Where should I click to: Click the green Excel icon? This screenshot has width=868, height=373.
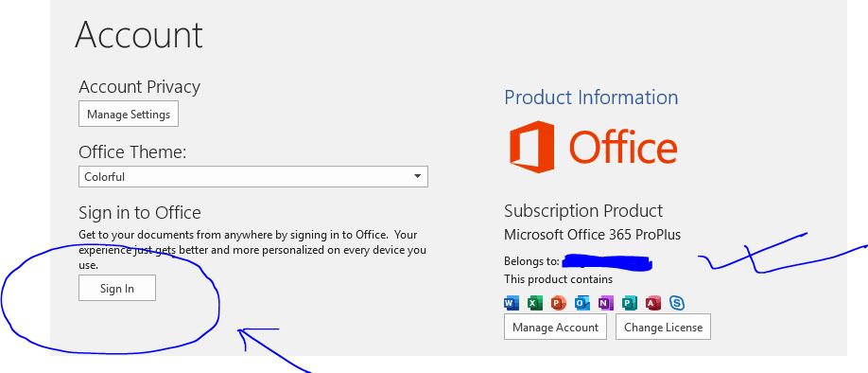535,303
